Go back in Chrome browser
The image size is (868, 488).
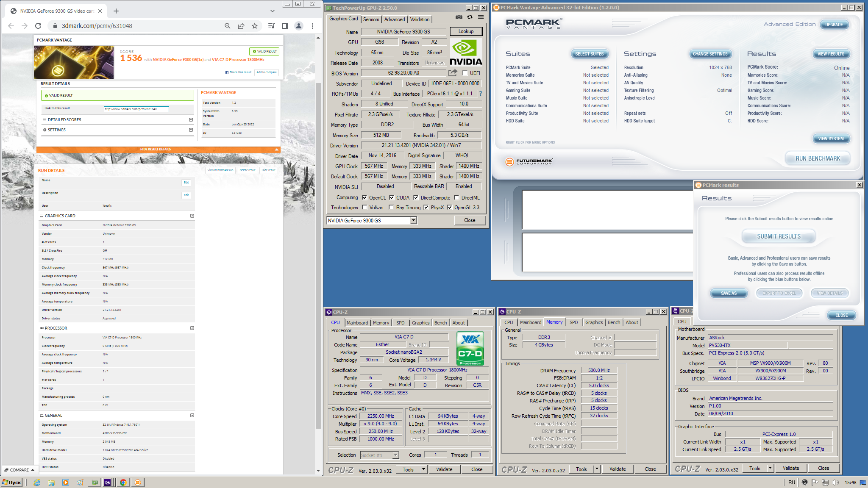coord(11,26)
